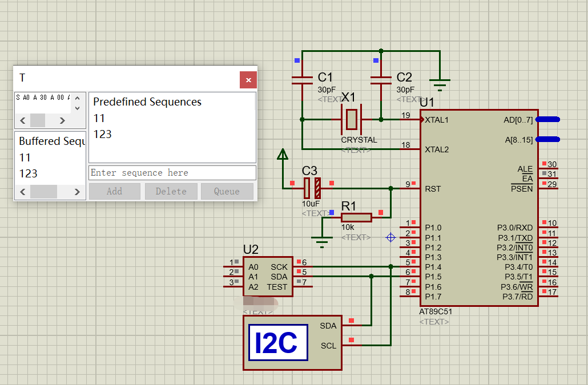Image resolution: width=588 pixels, height=385 pixels.
Task: Click the Delete sequence button
Action: 171,192
